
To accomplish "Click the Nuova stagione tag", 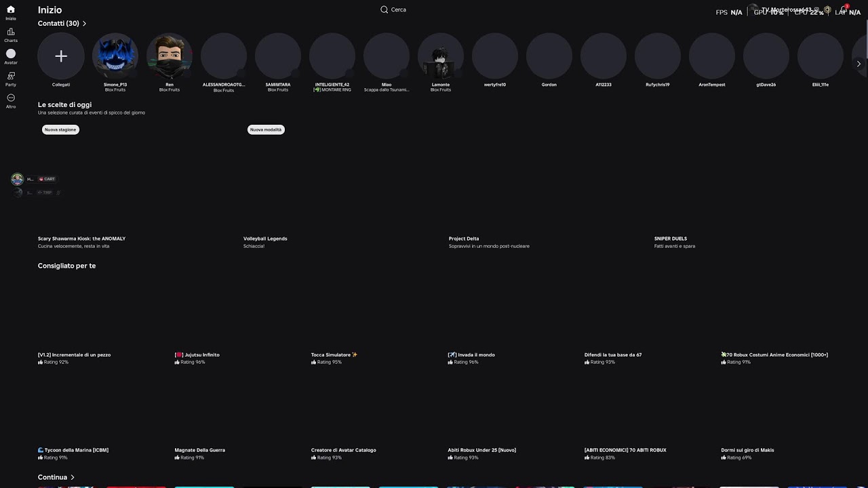I will pos(60,129).
